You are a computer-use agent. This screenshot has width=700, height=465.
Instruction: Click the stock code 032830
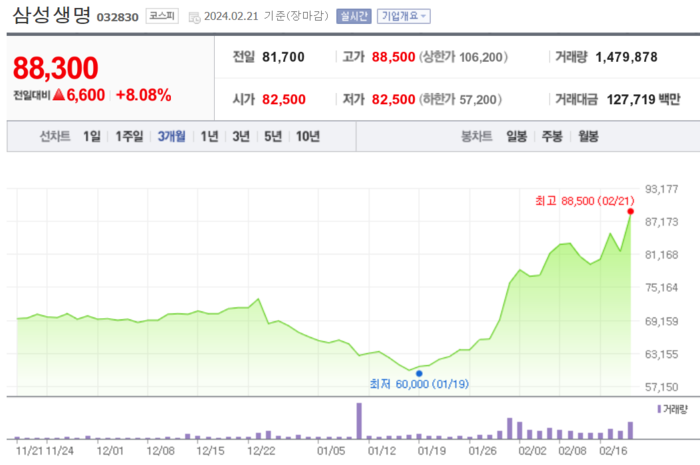pyautogui.click(x=117, y=18)
